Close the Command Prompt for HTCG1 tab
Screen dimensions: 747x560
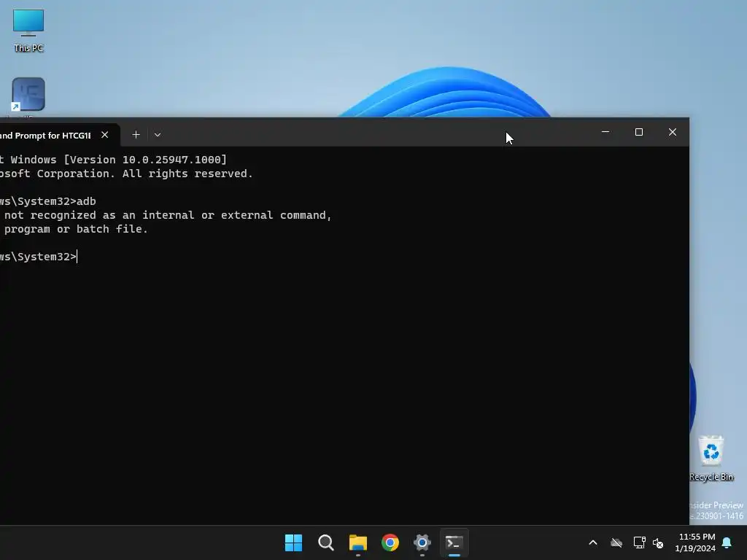pos(105,135)
